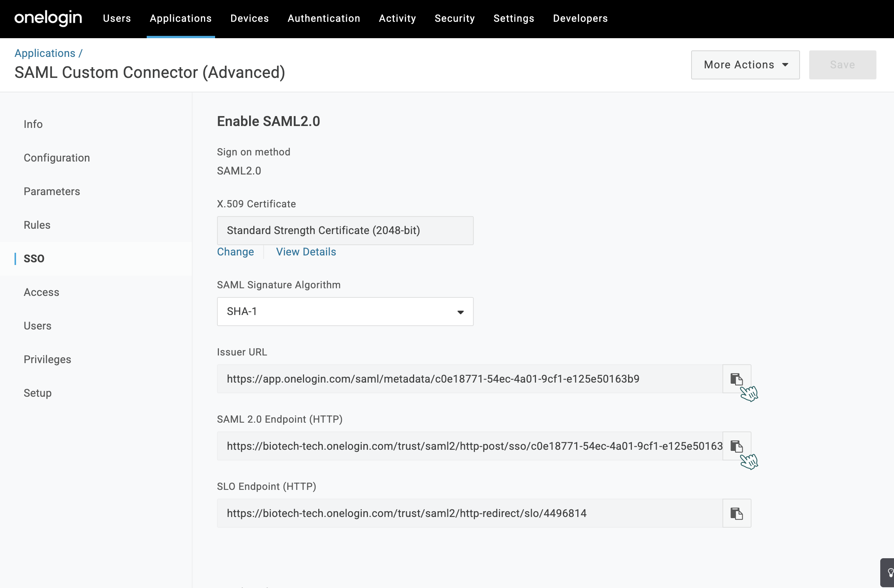Open View Details for the certificate

click(306, 252)
